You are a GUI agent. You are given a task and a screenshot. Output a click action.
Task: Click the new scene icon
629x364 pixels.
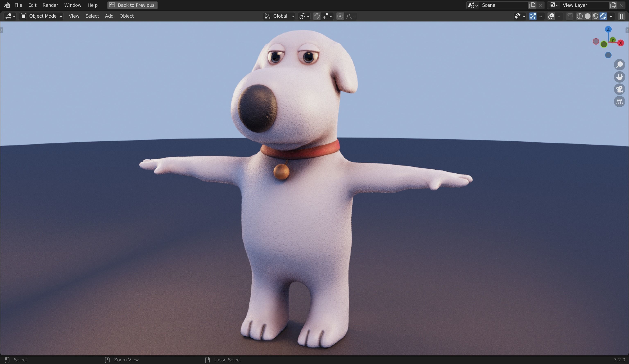click(532, 5)
